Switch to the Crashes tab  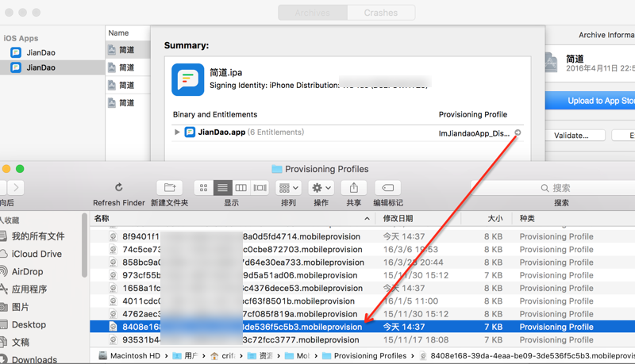coord(381,13)
